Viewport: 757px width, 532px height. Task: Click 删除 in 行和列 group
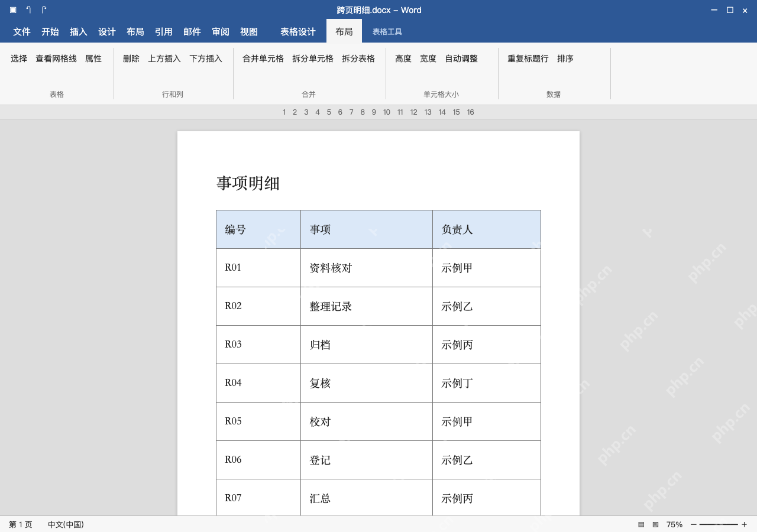[x=131, y=59]
